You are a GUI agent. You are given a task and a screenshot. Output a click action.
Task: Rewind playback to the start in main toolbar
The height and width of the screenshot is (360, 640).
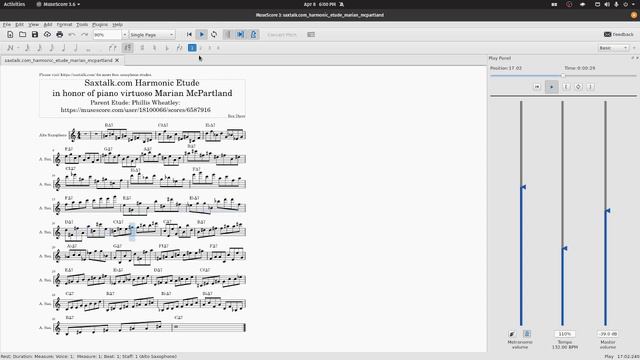(x=189, y=35)
